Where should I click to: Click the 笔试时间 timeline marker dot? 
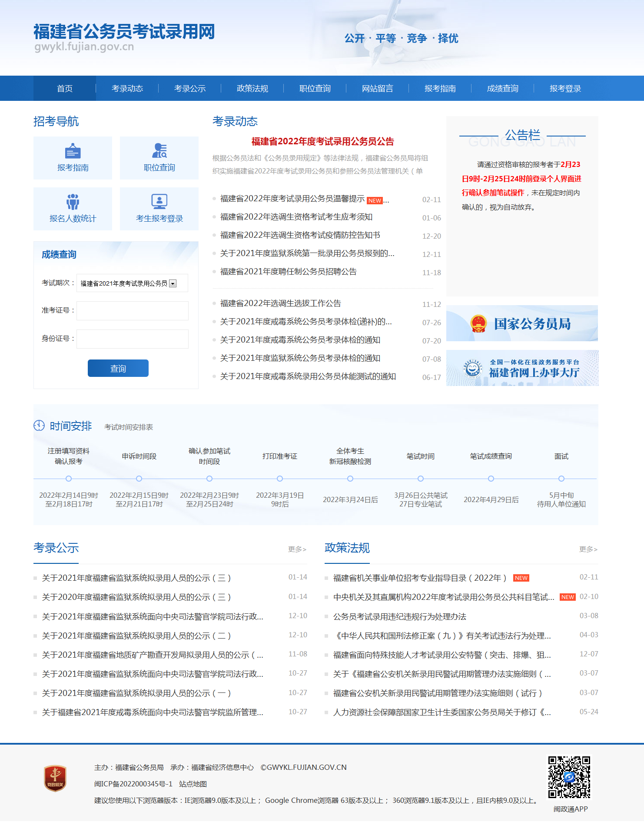(x=421, y=479)
